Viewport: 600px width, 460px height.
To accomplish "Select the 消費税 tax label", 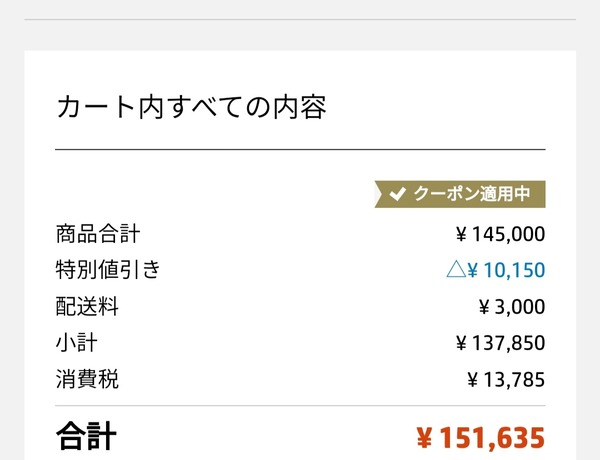I will point(87,379).
